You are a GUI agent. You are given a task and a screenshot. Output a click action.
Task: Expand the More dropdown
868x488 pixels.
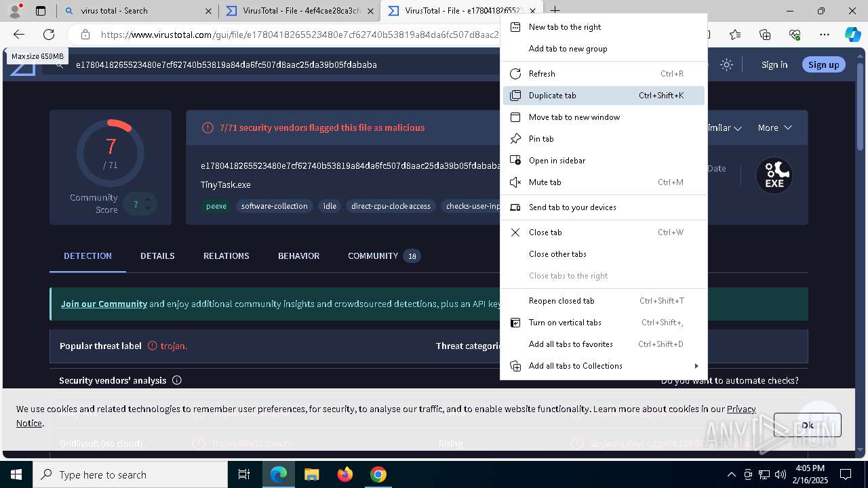pos(774,127)
